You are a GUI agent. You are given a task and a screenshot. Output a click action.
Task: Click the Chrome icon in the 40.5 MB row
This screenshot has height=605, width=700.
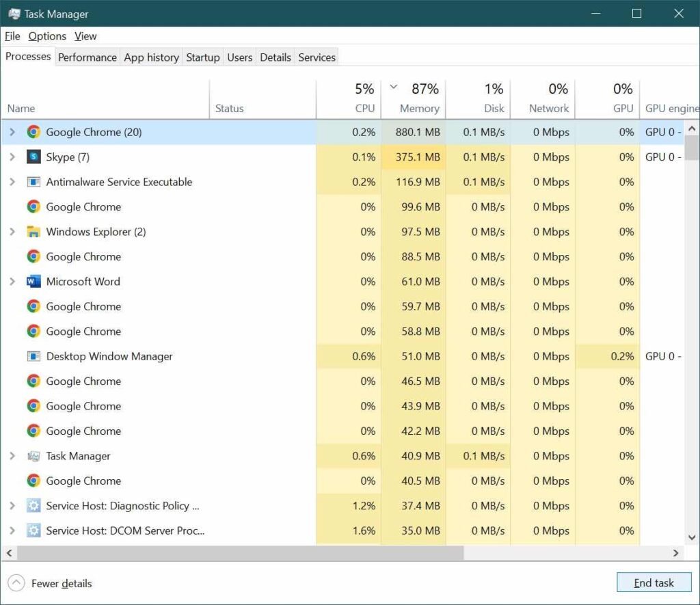33,481
